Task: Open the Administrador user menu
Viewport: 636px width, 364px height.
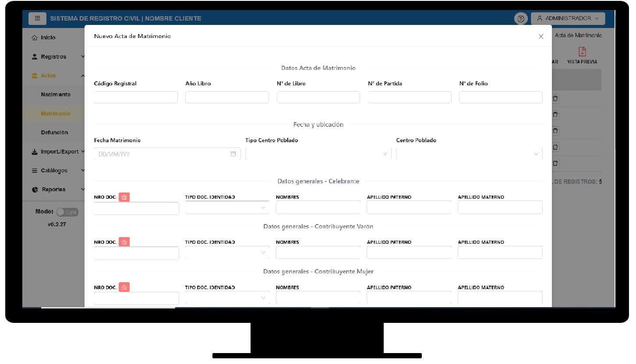Action: click(x=568, y=18)
